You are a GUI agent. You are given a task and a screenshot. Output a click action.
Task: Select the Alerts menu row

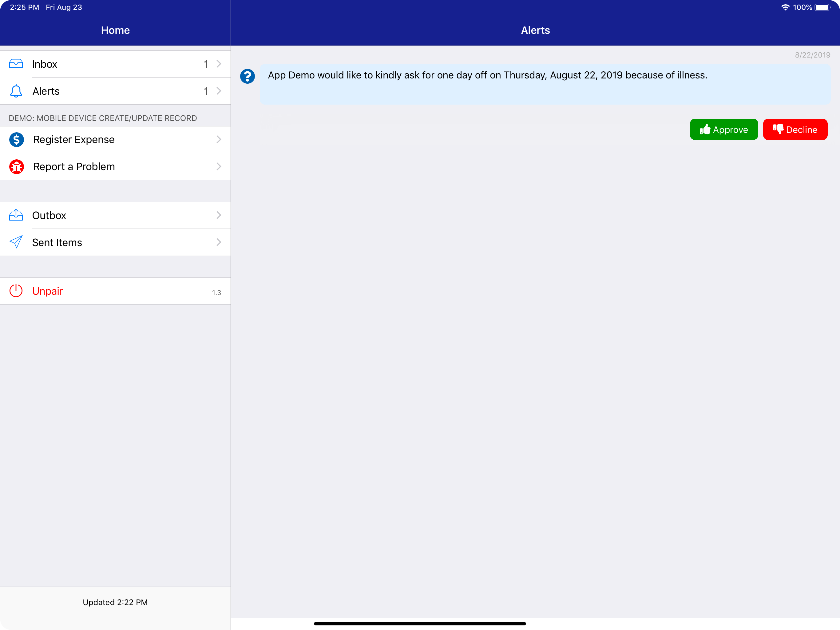pos(115,91)
